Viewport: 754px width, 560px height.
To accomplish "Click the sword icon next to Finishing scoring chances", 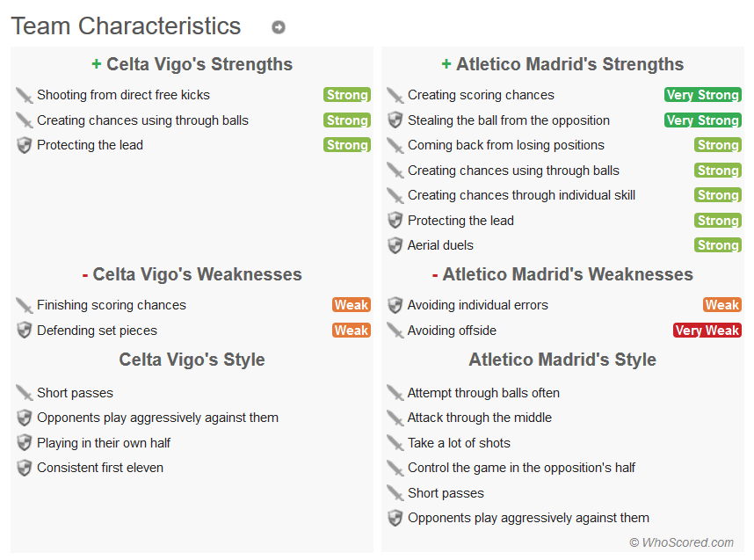I will coord(24,305).
